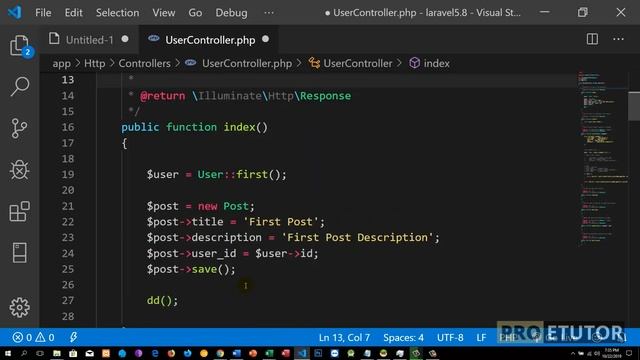Click the 'Controllers' breadcrumb segment
This screenshot has height=360, width=640.
coord(144,64)
